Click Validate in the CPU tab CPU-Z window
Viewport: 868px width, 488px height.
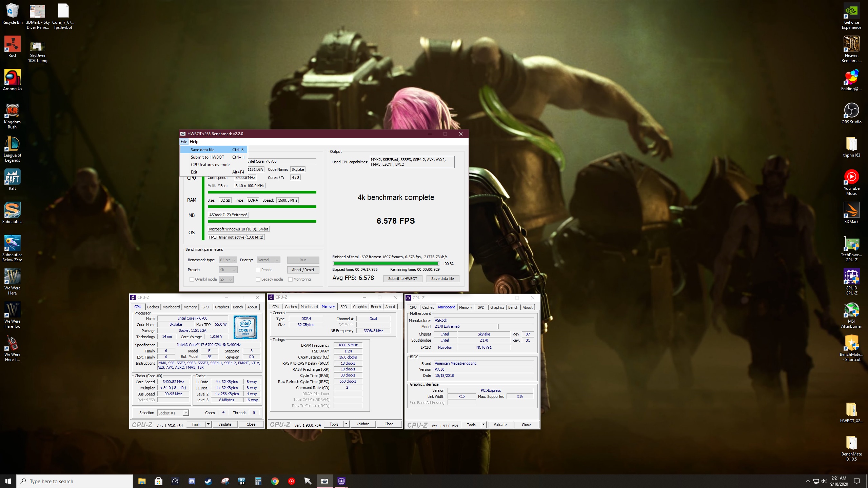pos(225,424)
